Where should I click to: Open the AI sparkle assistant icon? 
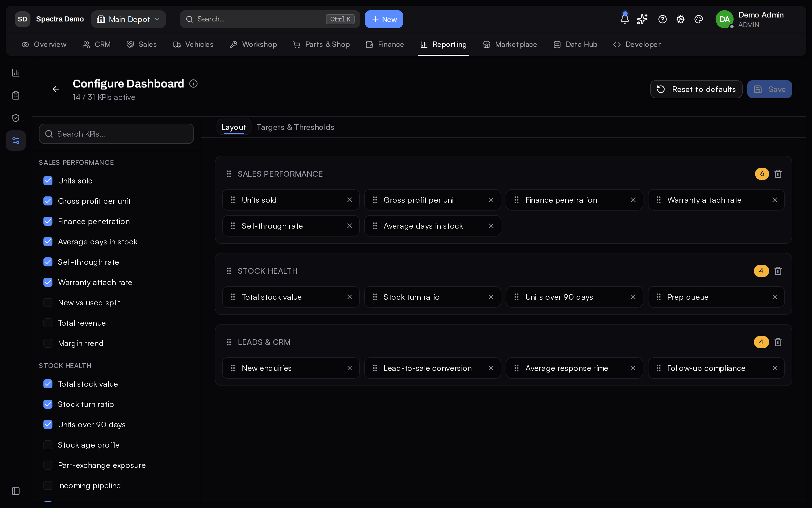tap(642, 19)
